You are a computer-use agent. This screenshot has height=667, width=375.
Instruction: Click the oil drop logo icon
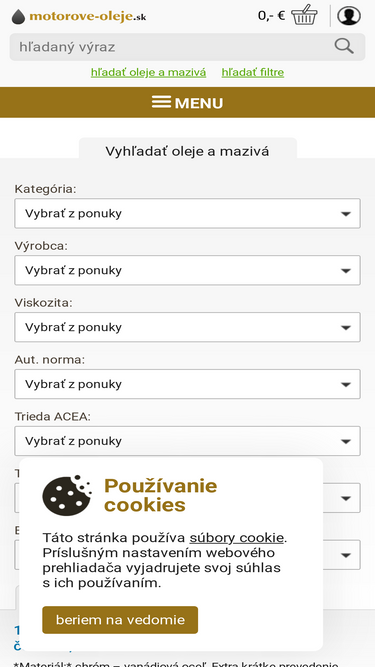[18, 17]
